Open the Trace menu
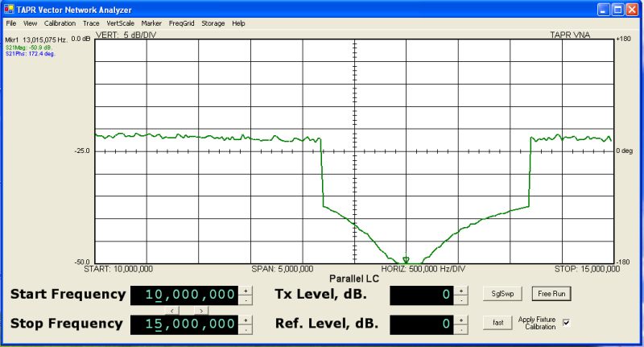Viewport: 644px width, 347px height. click(91, 23)
